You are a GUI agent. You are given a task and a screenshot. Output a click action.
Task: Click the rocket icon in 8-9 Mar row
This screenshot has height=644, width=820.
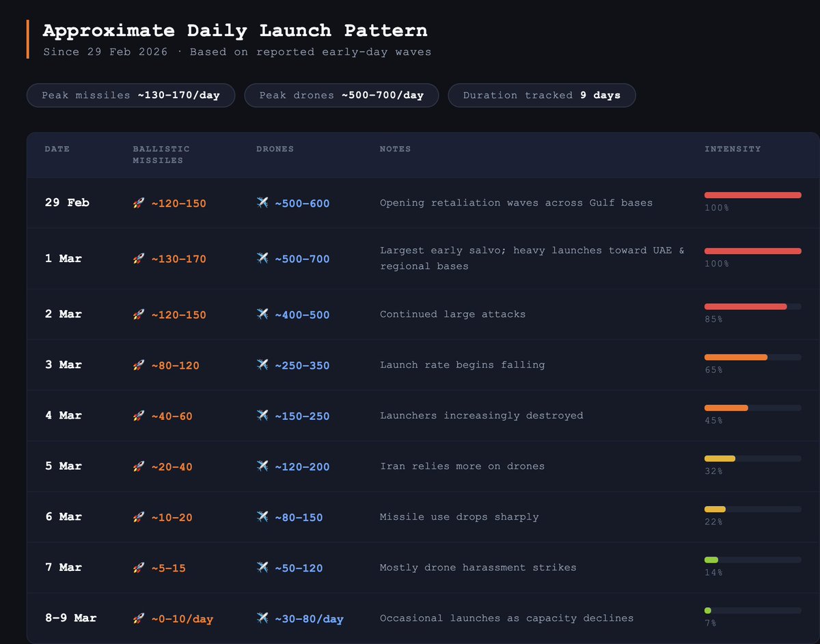(x=138, y=618)
